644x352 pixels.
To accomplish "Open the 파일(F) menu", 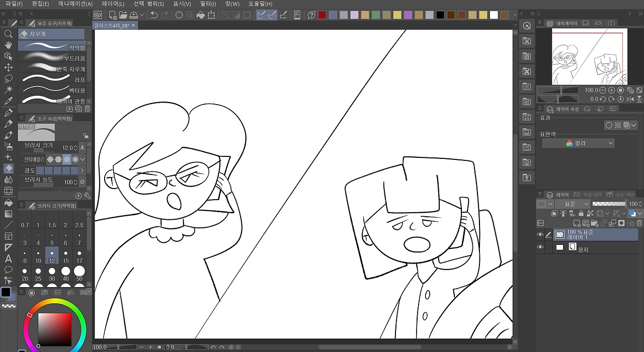I will 14,4.
